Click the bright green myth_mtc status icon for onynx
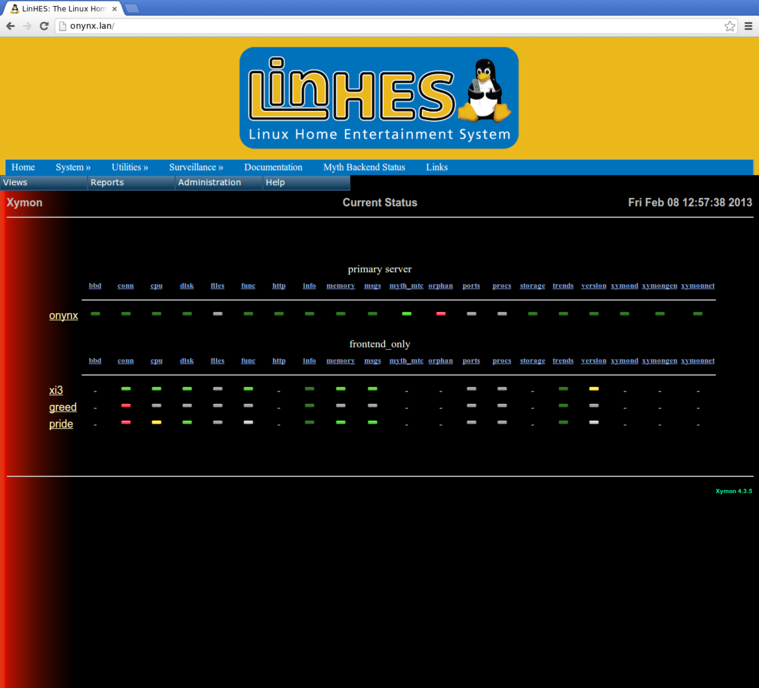 pyautogui.click(x=407, y=314)
